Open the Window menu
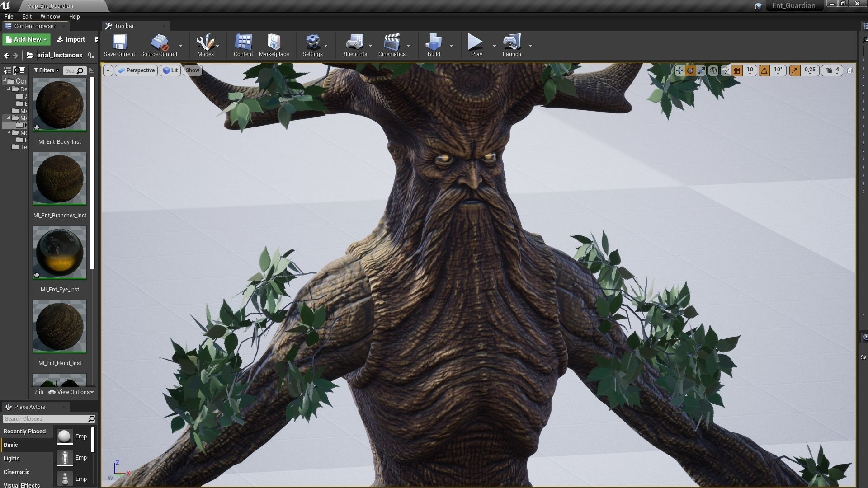Screen dimensions: 868x488 point(50,17)
